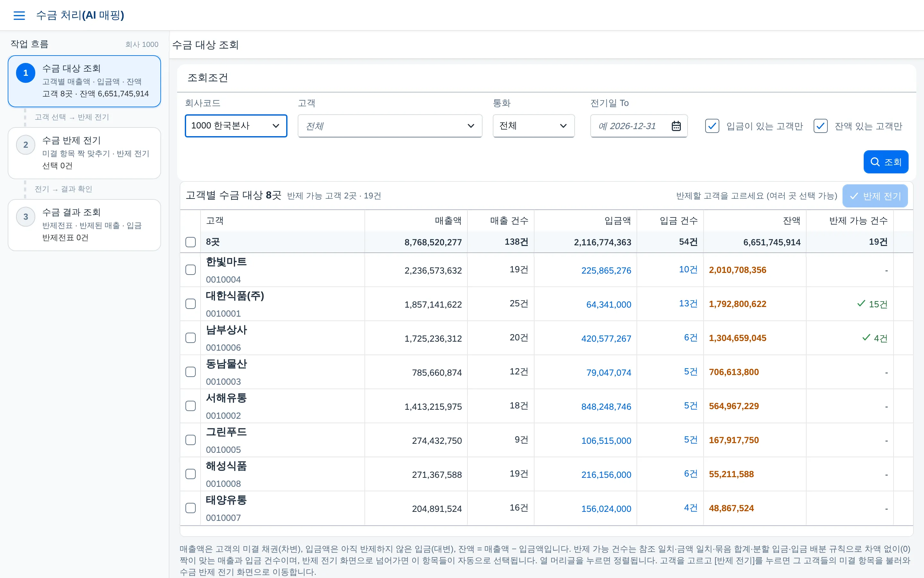Go to 수금 결과 조회 workflow step
924x578 pixels.
pos(84,225)
